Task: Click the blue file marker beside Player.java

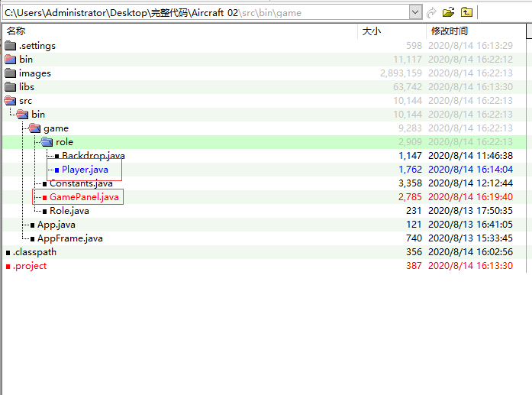Action: click(x=56, y=170)
